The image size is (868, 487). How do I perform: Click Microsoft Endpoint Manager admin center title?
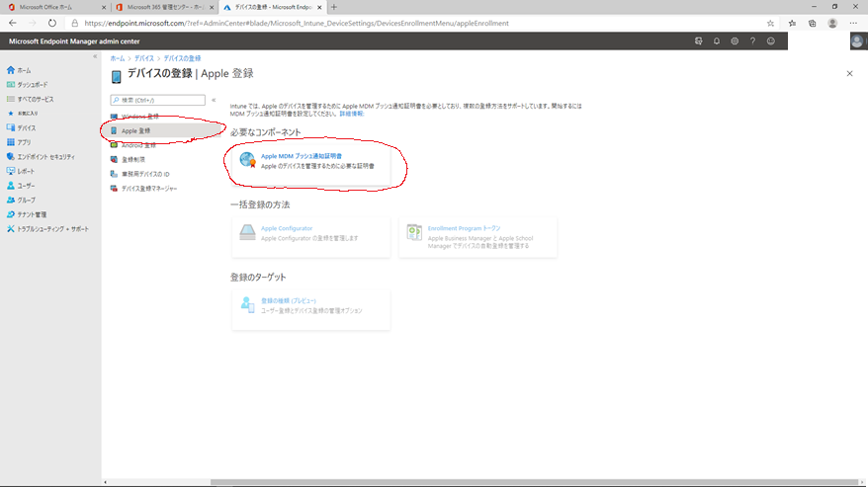coord(74,41)
